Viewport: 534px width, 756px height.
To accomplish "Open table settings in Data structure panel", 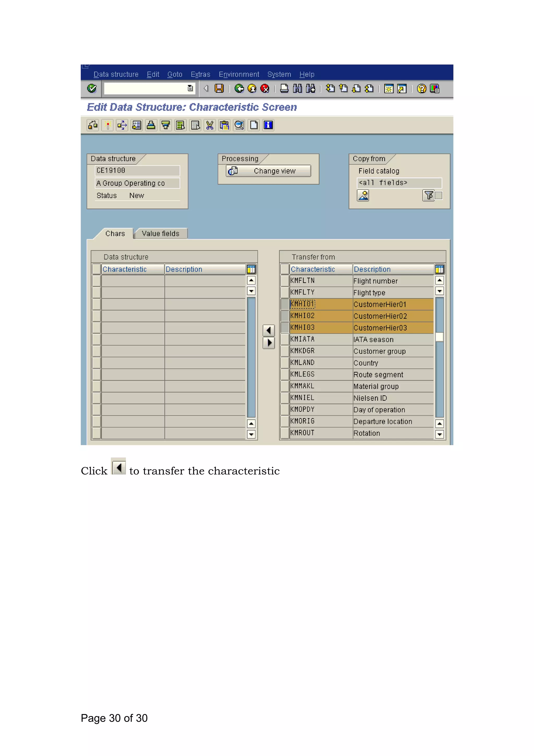I will (251, 269).
